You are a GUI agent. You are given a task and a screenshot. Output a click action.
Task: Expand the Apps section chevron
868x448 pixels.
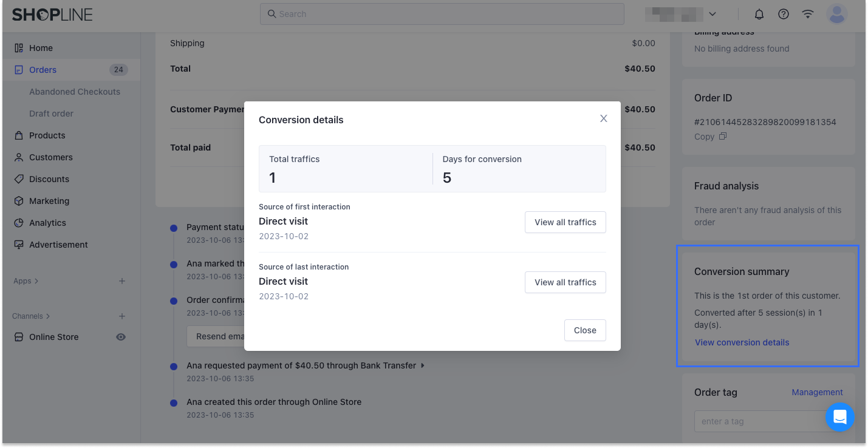click(36, 281)
